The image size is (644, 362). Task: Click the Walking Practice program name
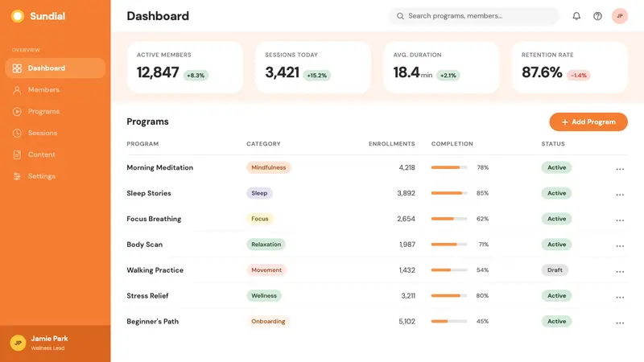[x=155, y=270]
